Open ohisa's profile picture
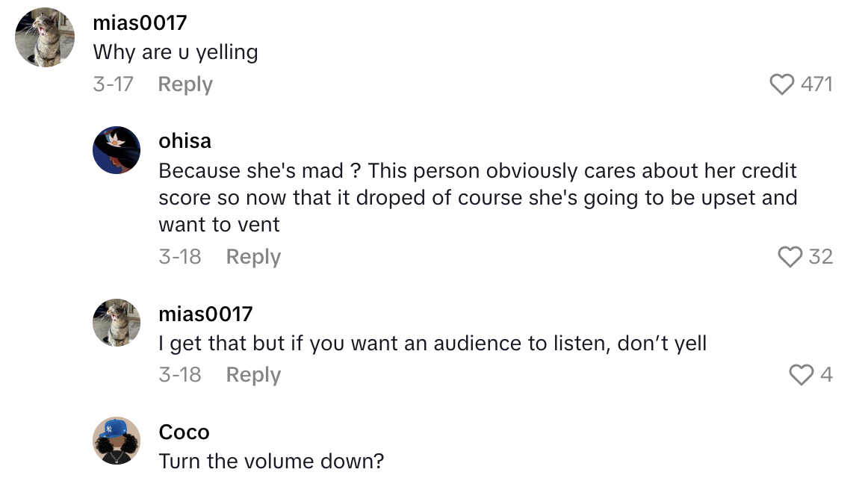The width and height of the screenshot is (868, 478). 117,150
